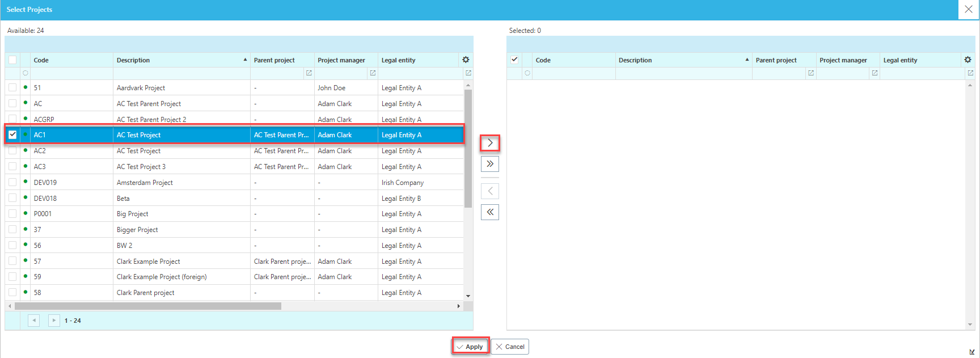Open Parent project filter lookup in Available grid
The image size is (980, 358).
pos(309,73)
